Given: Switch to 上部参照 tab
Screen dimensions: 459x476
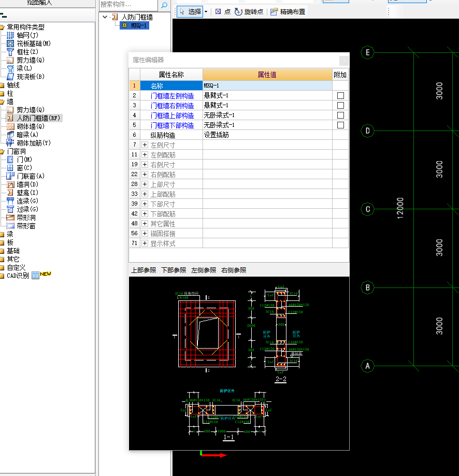Looking at the screenshot, I should click(144, 270).
